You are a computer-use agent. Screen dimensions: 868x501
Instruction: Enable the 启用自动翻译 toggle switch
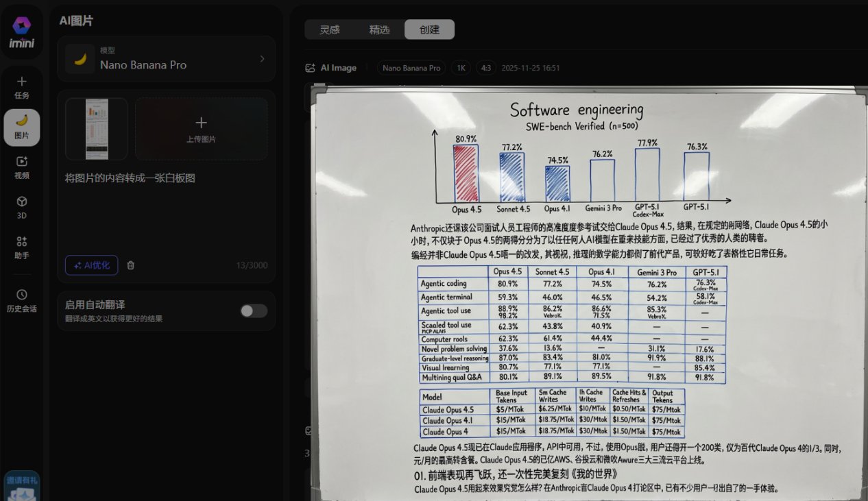pyautogui.click(x=253, y=310)
